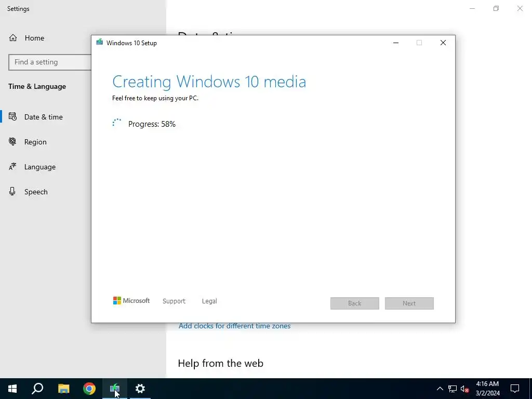Click the disabled Back button
The width and height of the screenshot is (532, 399).
354,303
